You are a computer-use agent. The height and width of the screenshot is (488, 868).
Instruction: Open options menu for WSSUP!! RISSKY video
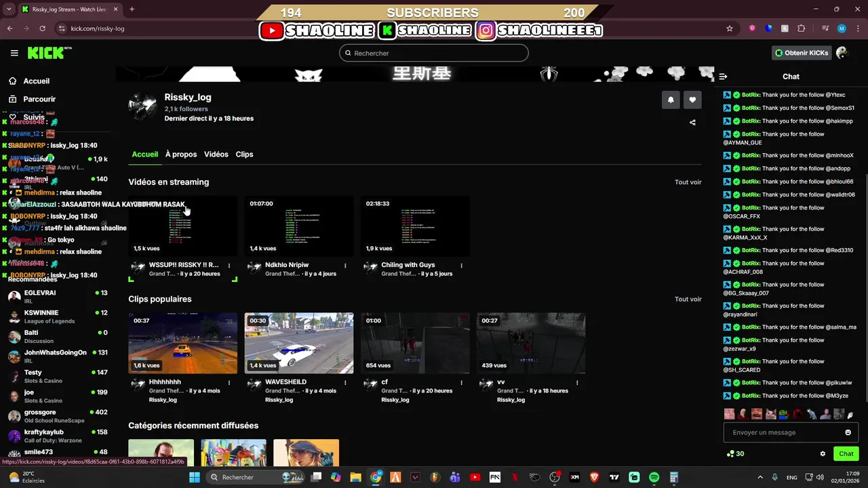[229, 266]
